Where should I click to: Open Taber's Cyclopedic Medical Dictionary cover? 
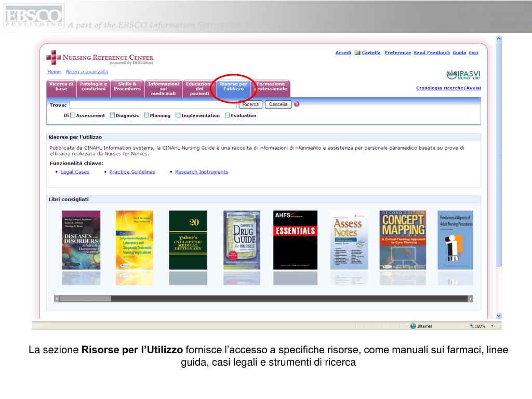point(188,240)
